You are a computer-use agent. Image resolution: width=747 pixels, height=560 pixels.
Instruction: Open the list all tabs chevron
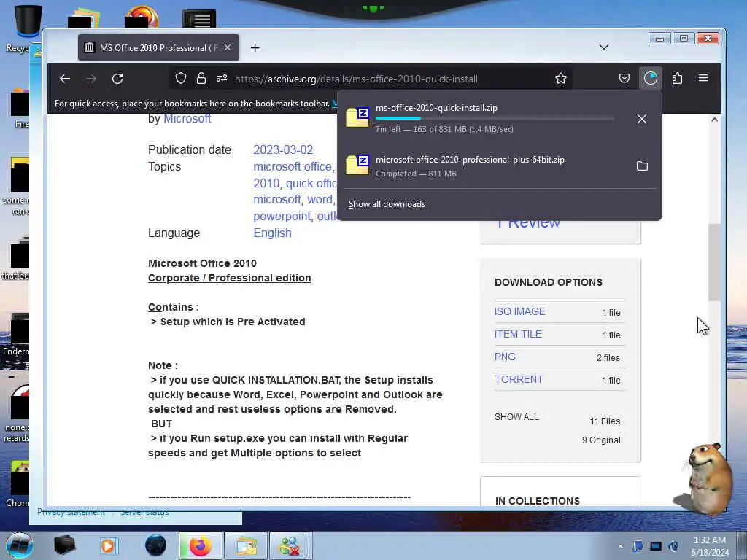click(x=603, y=47)
